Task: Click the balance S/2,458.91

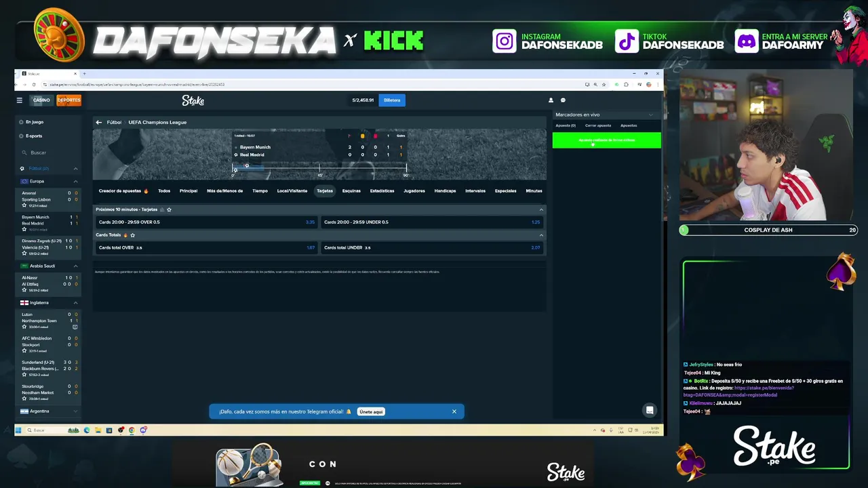Action: [363, 100]
